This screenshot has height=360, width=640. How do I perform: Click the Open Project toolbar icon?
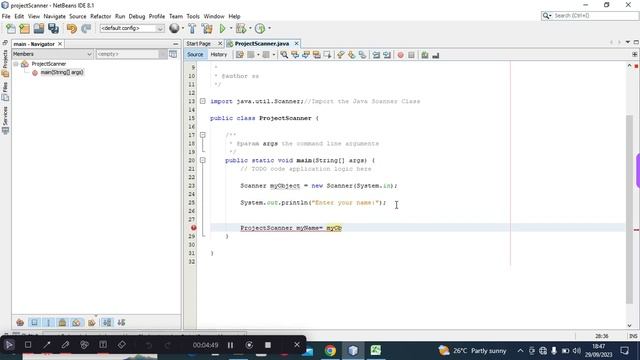(39, 29)
